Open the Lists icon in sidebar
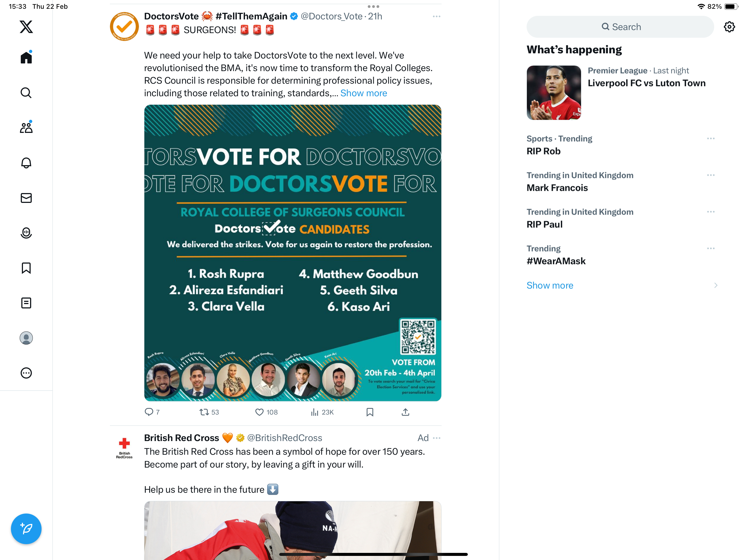 [x=26, y=303]
